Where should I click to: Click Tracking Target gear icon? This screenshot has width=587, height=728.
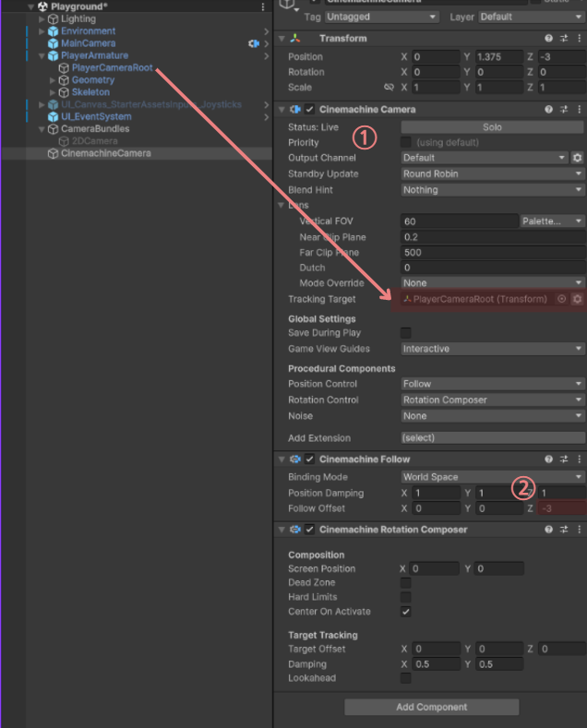coord(577,299)
